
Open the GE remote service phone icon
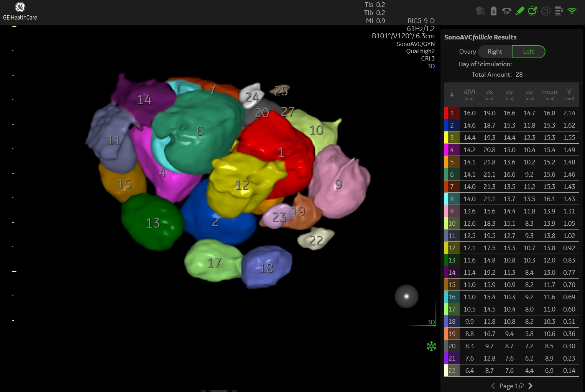(507, 11)
